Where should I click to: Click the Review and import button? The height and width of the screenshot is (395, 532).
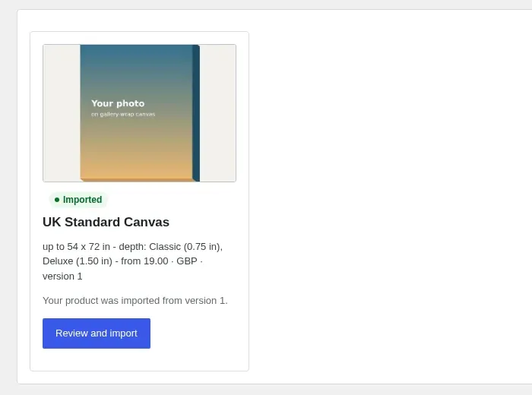(x=97, y=333)
